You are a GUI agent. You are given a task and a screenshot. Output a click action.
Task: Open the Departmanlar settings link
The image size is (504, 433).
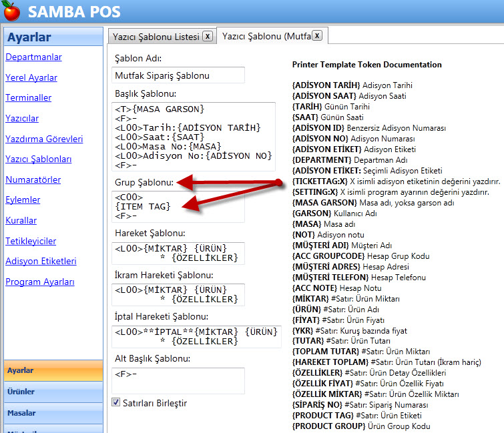(x=33, y=57)
